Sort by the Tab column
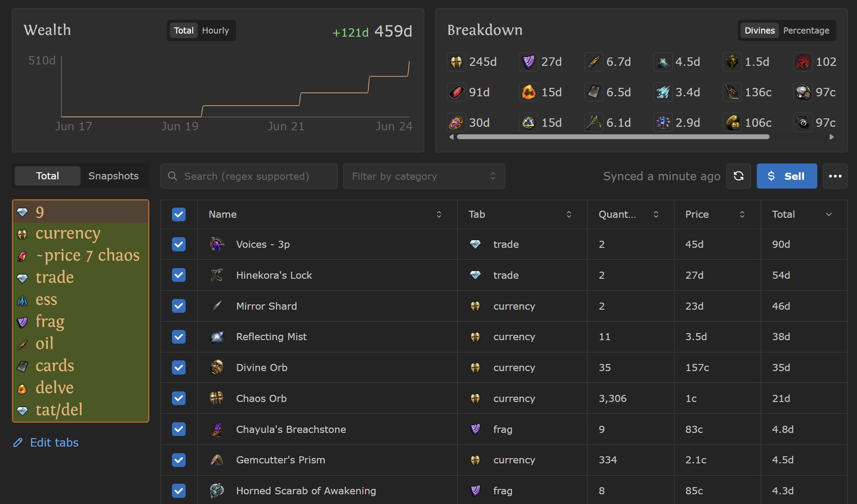This screenshot has height=504, width=857. pos(522,214)
